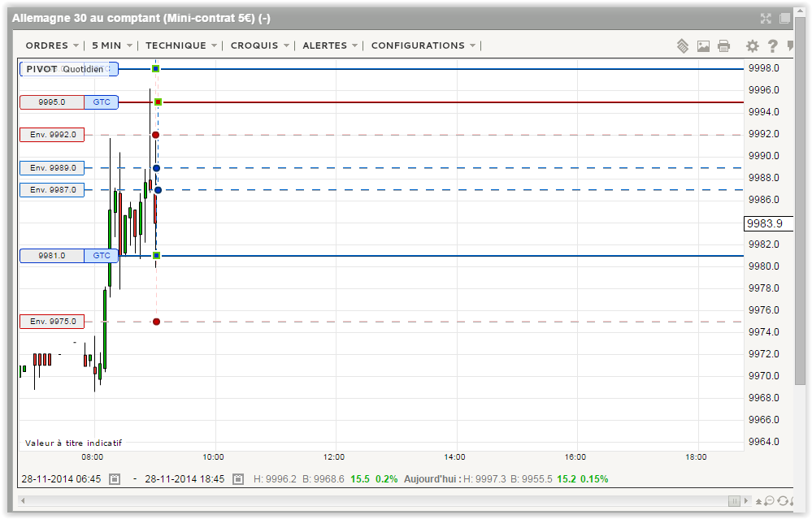The image size is (812, 519).
Task: Click the horizontal scrollbar left arrow
Action: 23,500
